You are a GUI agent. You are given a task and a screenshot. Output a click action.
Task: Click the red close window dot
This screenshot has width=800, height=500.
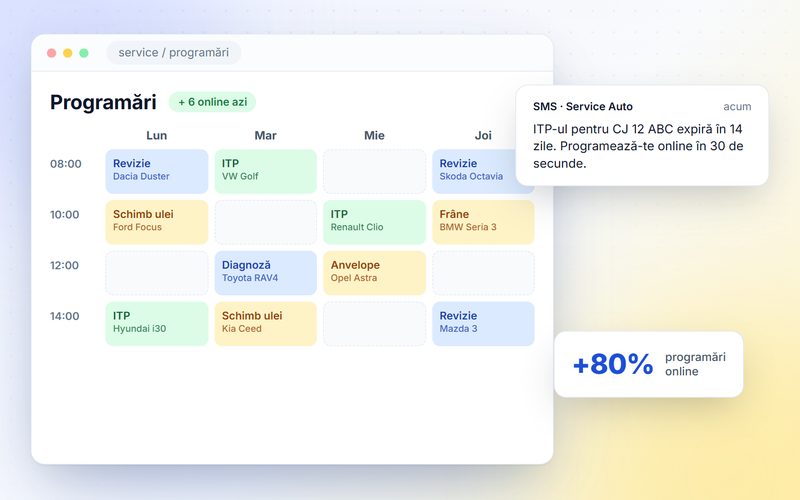click(x=52, y=53)
